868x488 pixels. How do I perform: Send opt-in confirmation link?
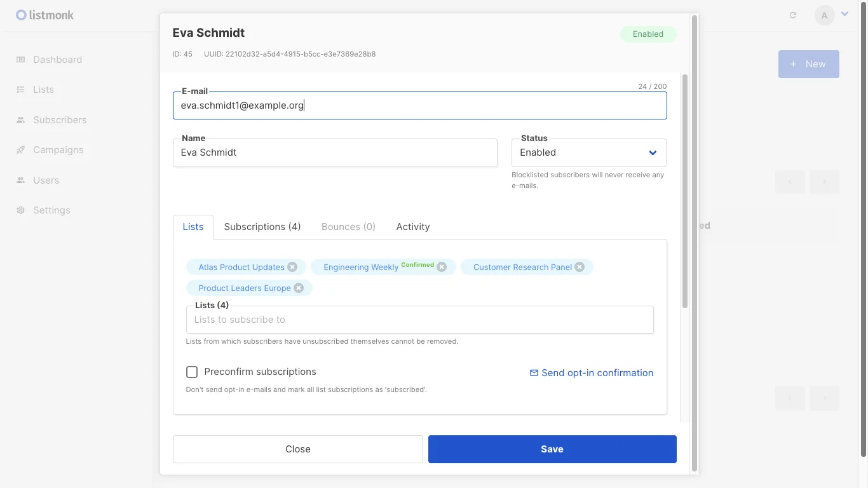[x=592, y=373]
